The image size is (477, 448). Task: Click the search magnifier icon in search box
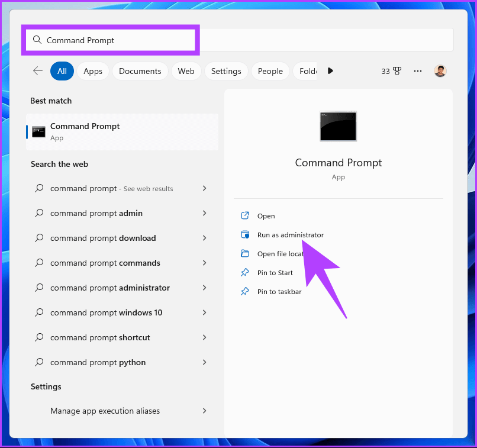point(37,40)
